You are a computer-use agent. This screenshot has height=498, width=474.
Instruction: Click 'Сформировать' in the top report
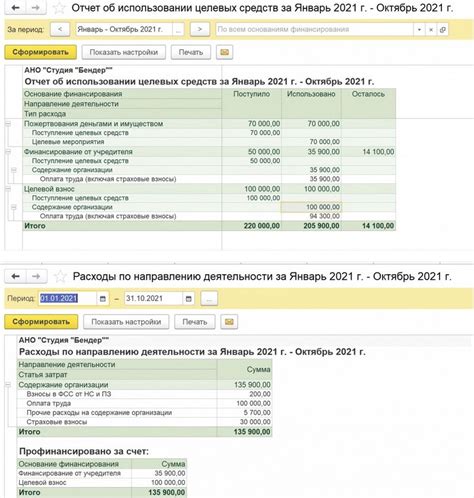pyautogui.click(x=40, y=52)
